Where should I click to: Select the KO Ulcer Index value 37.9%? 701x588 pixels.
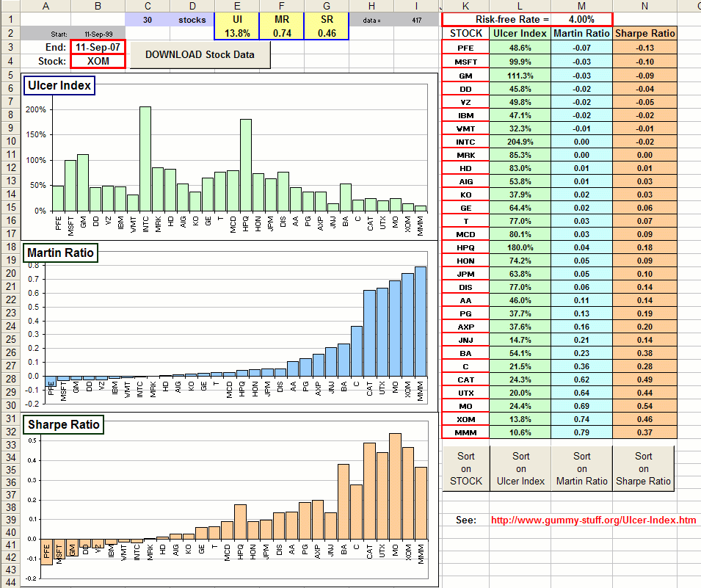pyautogui.click(x=520, y=195)
